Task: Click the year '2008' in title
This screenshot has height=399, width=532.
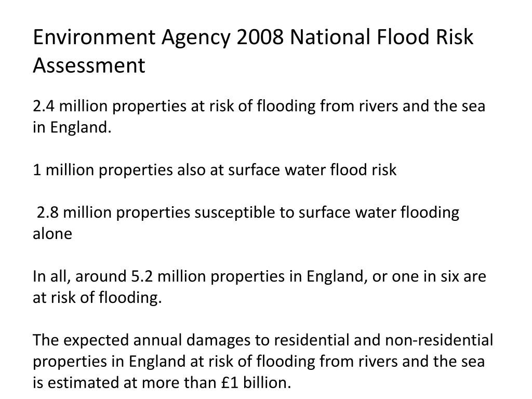Action: pyautogui.click(x=260, y=37)
